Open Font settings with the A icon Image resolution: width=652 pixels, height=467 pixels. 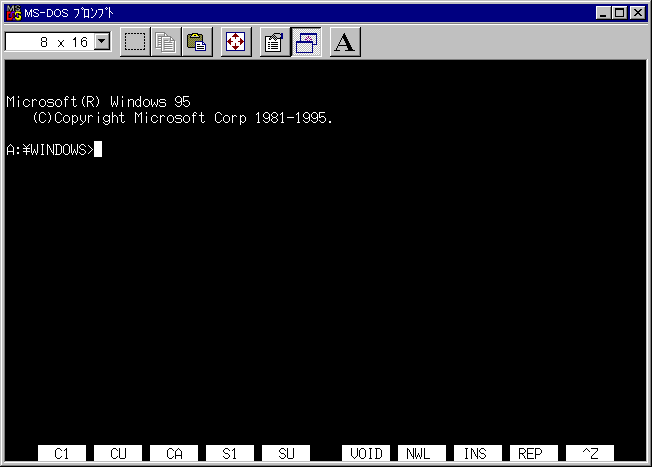pos(345,42)
